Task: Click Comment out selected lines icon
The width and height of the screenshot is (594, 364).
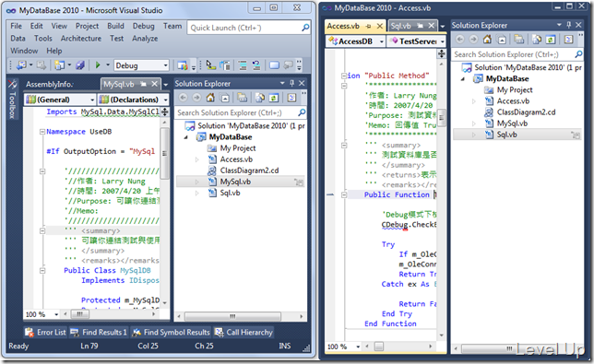Action: 243,65
